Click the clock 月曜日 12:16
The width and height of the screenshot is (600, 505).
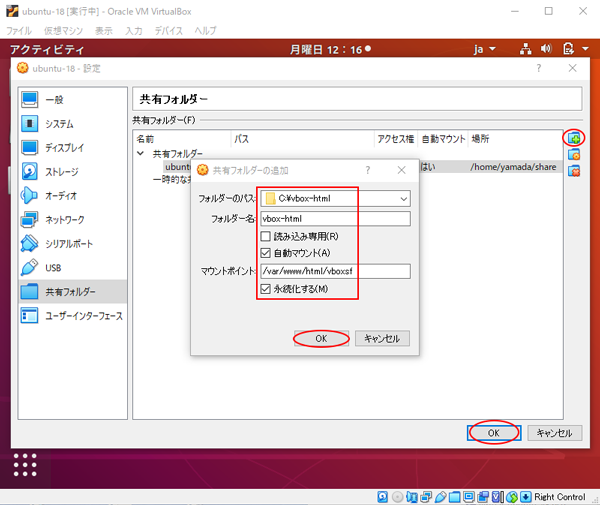pos(330,49)
